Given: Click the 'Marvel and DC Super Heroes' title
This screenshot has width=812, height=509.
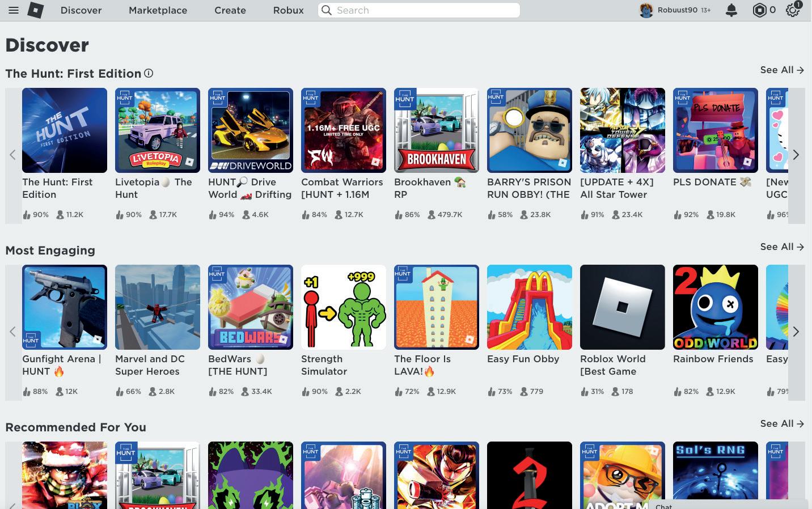Looking at the screenshot, I should point(150,365).
